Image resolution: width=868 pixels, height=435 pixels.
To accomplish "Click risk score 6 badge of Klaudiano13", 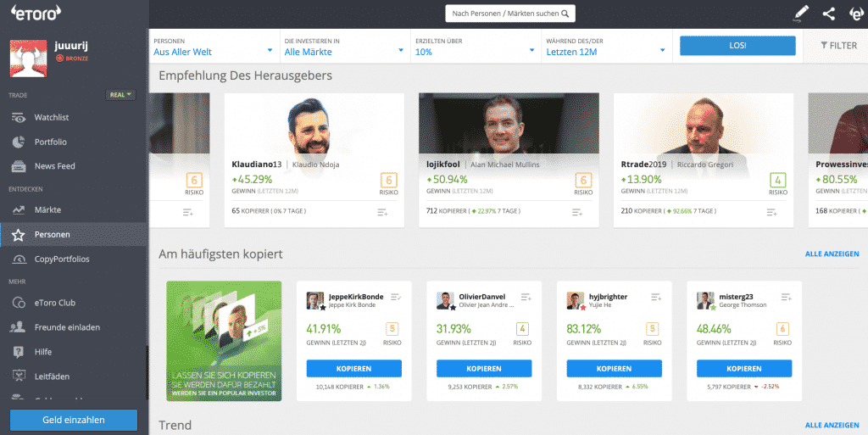I will point(388,180).
